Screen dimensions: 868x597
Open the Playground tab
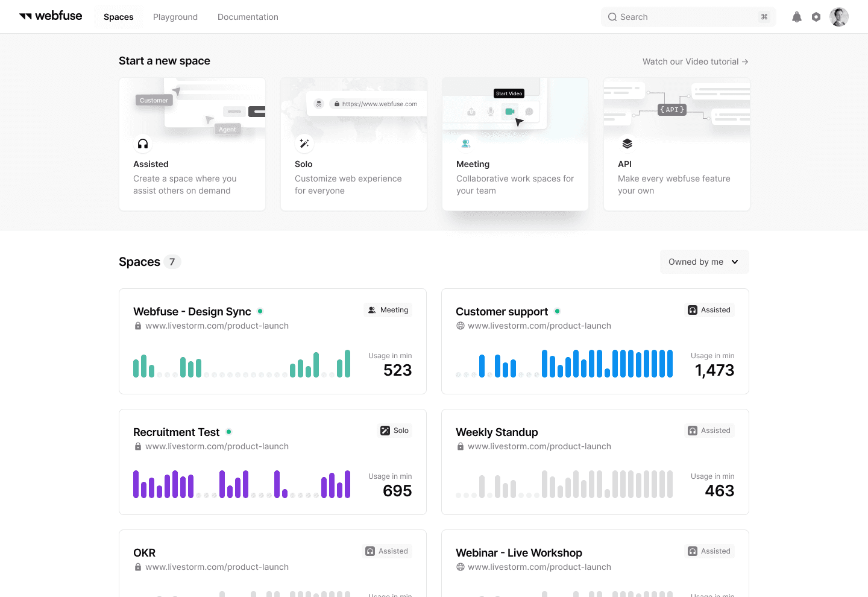click(175, 17)
